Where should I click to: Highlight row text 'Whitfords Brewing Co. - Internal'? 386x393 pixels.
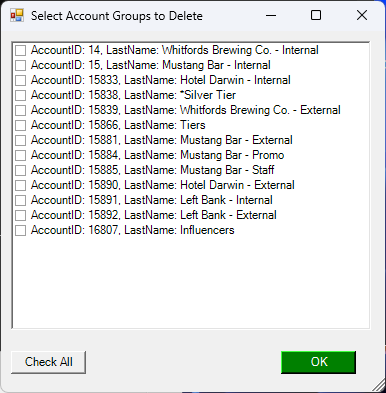point(240,50)
